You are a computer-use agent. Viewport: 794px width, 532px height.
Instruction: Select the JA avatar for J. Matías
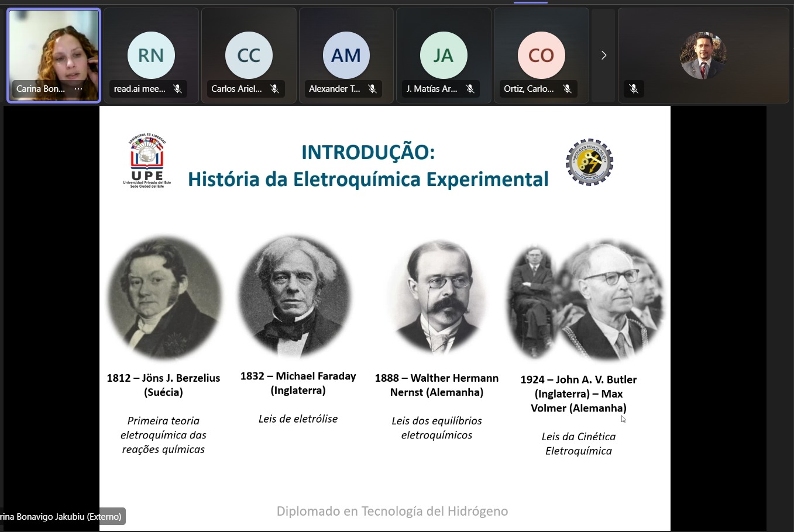[444, 56]
